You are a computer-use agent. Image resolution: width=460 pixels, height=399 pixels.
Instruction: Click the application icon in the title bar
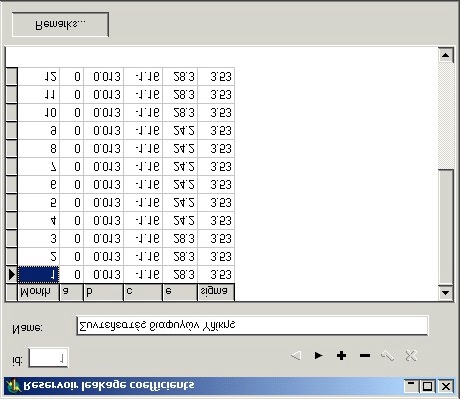coord(13,386)
